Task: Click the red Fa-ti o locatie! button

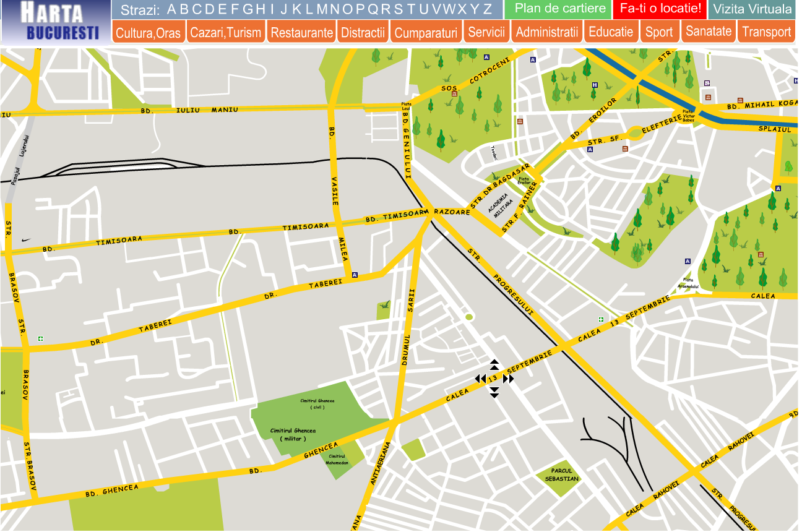Action: click(660, 9)
